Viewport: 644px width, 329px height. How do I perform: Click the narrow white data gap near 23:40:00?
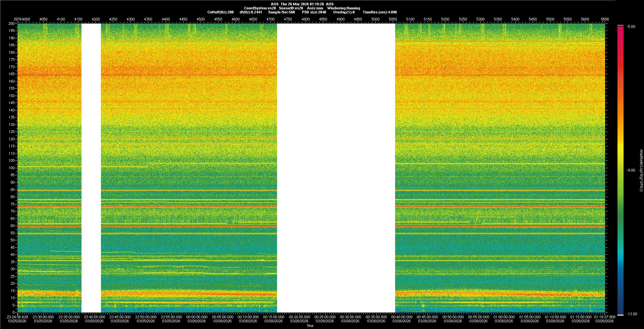[x=91, y=168]
